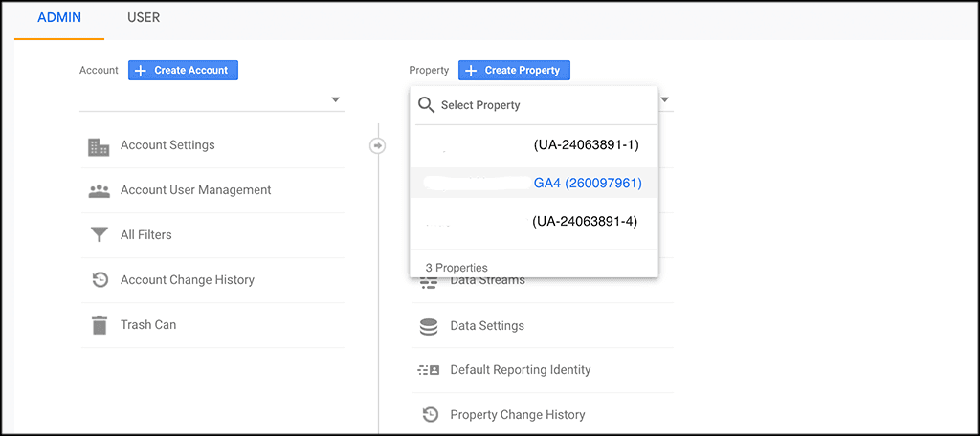
Task: Click the Trash Can icon
Action: click(99, 325)
